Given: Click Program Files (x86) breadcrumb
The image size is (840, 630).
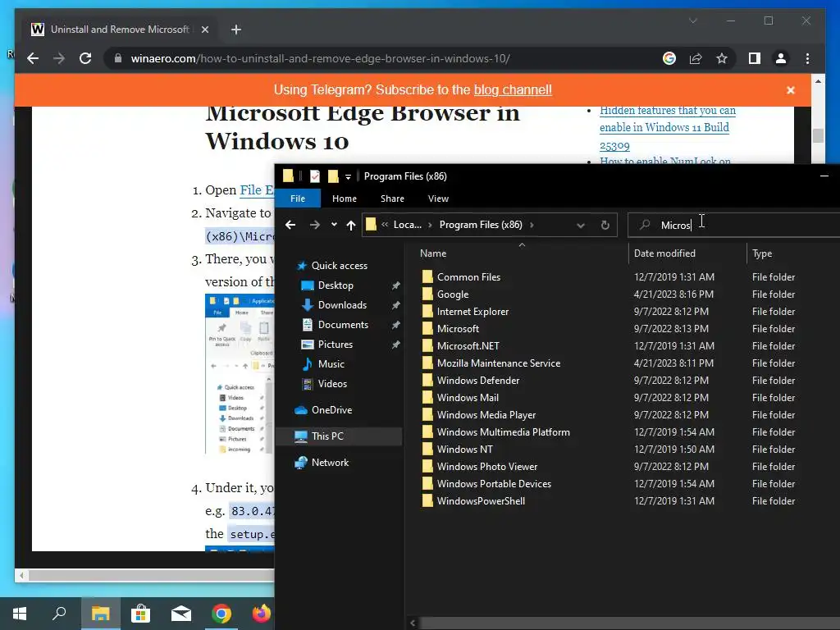Looking at the screenshot, I should [481, 225].
